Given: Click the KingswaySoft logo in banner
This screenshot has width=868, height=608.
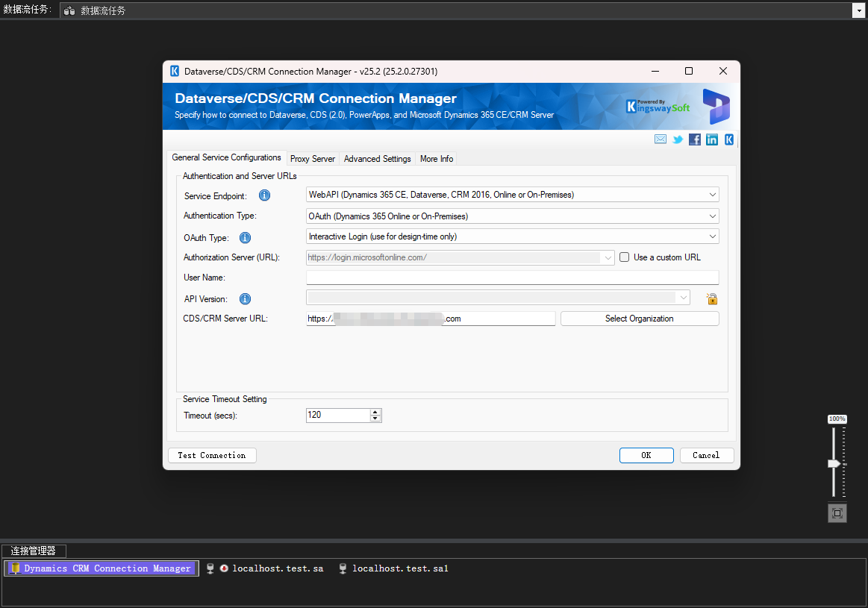Looking at the screenshot, I should (658, 106).
